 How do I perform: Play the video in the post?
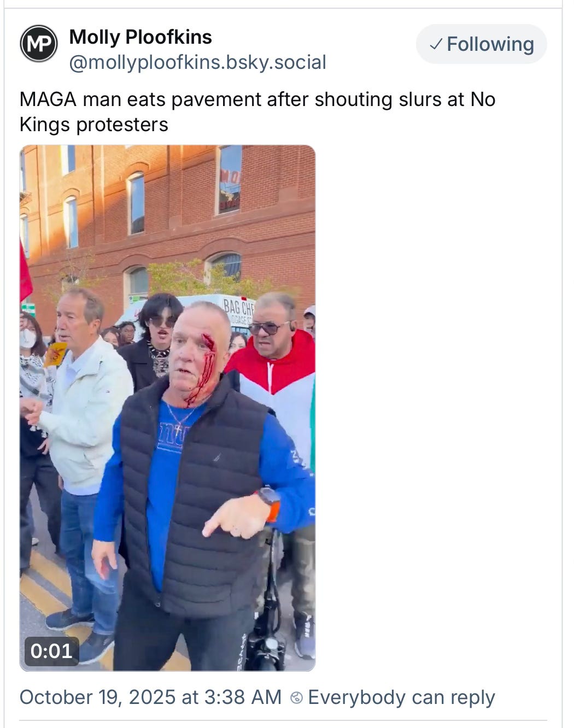(168, 408)
